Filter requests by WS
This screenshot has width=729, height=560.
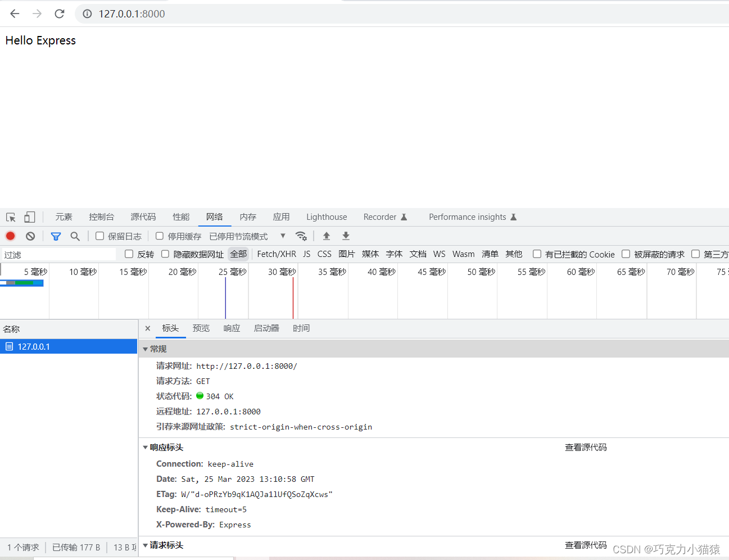[440, 254]
